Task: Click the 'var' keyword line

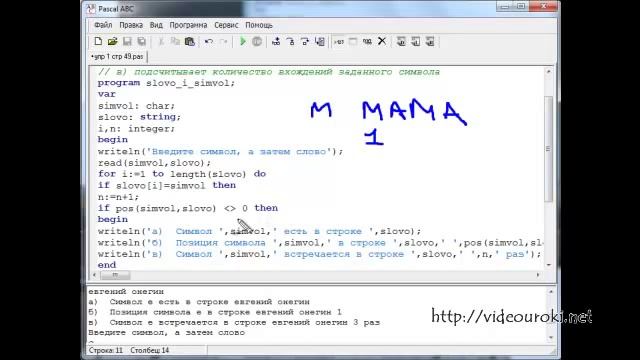Action: point(107,94)
